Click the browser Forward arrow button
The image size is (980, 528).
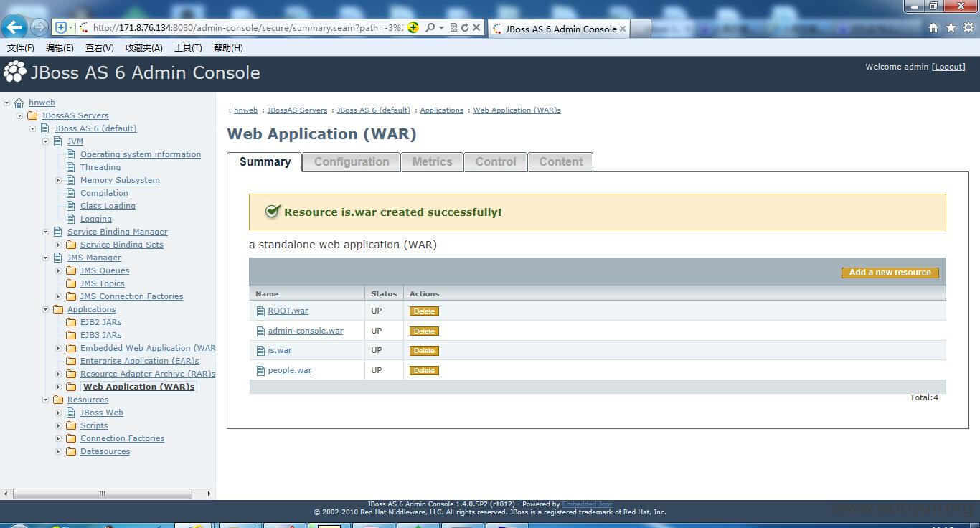39,27
